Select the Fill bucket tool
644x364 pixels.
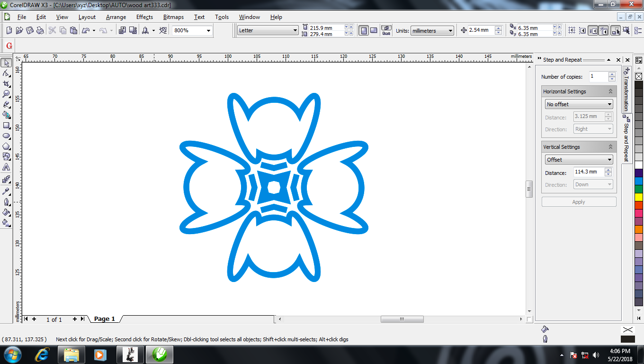point(6,212)
